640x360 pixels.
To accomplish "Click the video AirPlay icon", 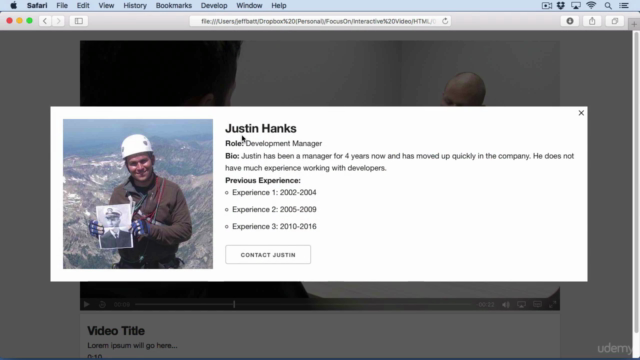I will [521, 304].
